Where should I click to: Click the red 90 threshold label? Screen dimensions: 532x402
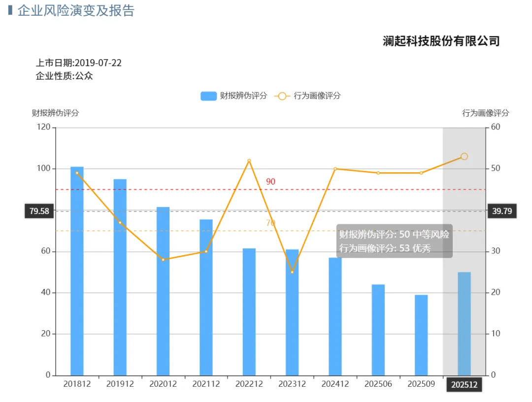[270, 182]
